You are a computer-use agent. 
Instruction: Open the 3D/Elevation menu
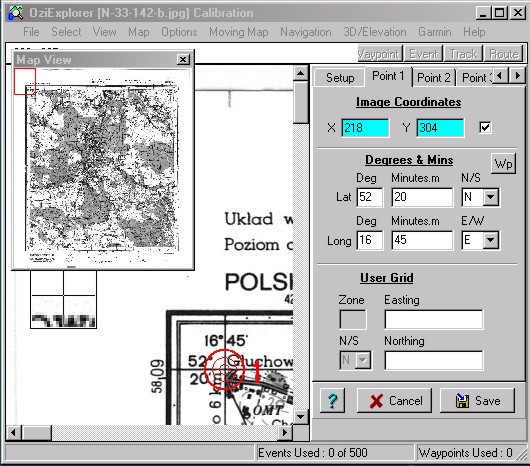pos(375,32)
